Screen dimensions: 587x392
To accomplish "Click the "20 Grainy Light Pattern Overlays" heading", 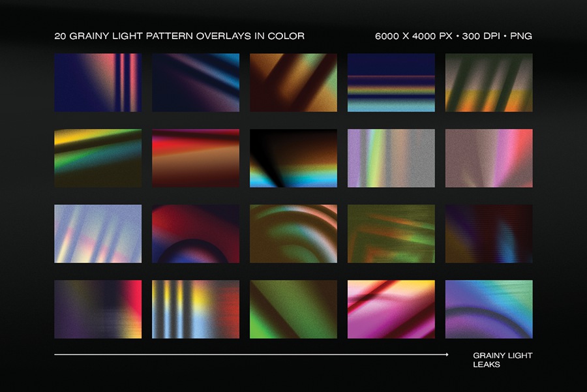I will coord(179,36).
